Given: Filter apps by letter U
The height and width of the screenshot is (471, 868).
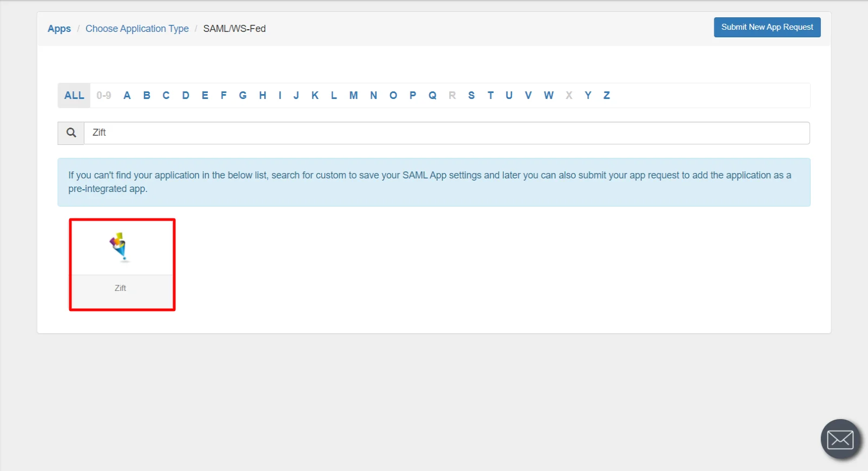Looking at the screenshot, I should click(509, 95).
